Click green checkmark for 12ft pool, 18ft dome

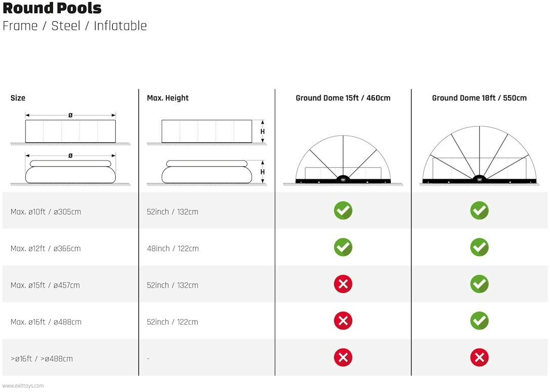click(480, 247)
